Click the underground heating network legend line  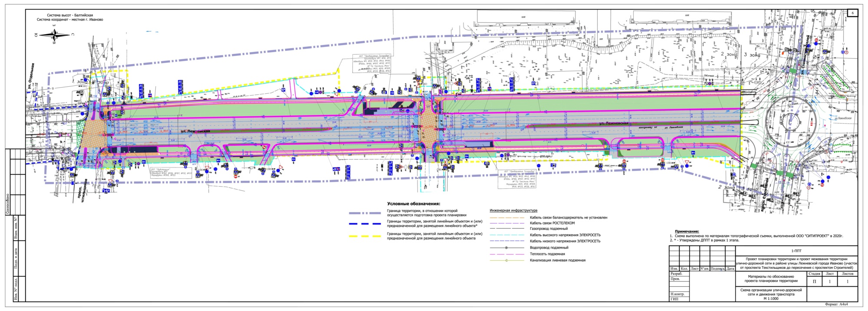tap(506, 254)
